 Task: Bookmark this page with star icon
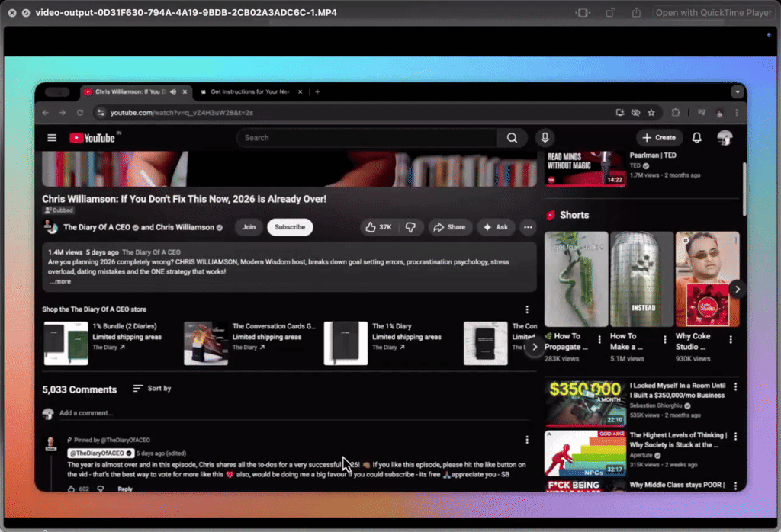pos(651,113)
